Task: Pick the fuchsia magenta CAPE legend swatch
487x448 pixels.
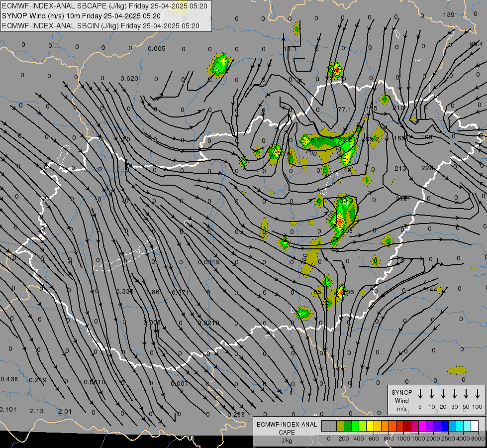Action: point(422,426)
